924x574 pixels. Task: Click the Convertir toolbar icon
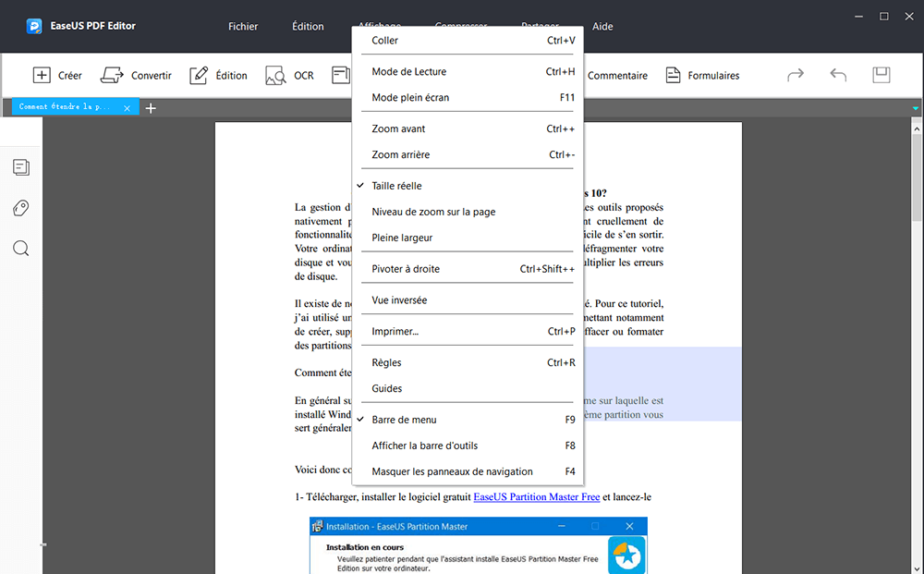pos(112,76)
